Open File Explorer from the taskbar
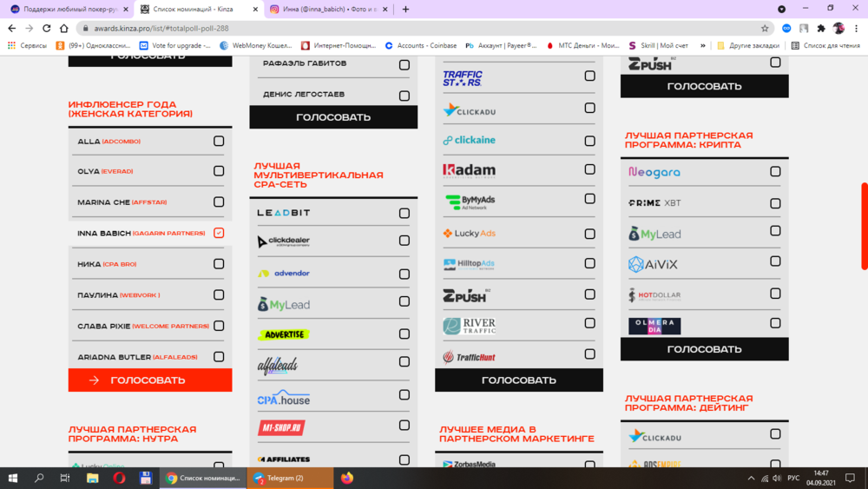 point(93,478)
